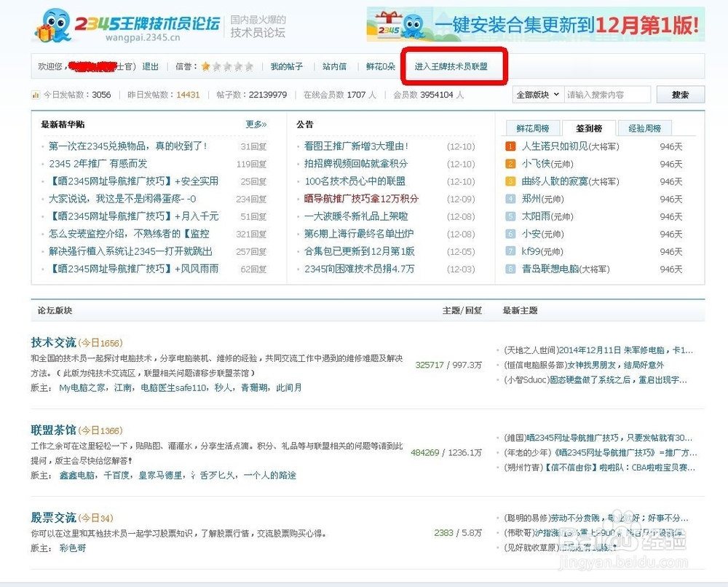728x587 pixels.
Task: Focus the 请输入搜索内容 search field
Action: (607, 95)
